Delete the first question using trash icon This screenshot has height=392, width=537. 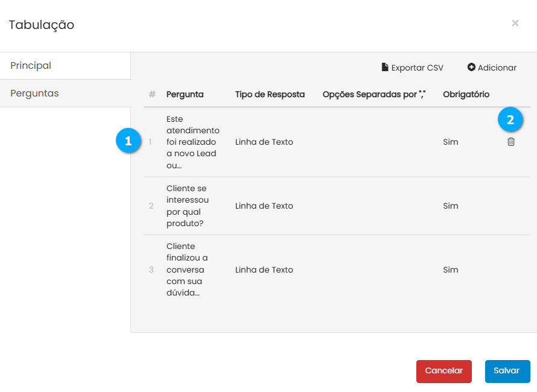[x=511, y=142]
